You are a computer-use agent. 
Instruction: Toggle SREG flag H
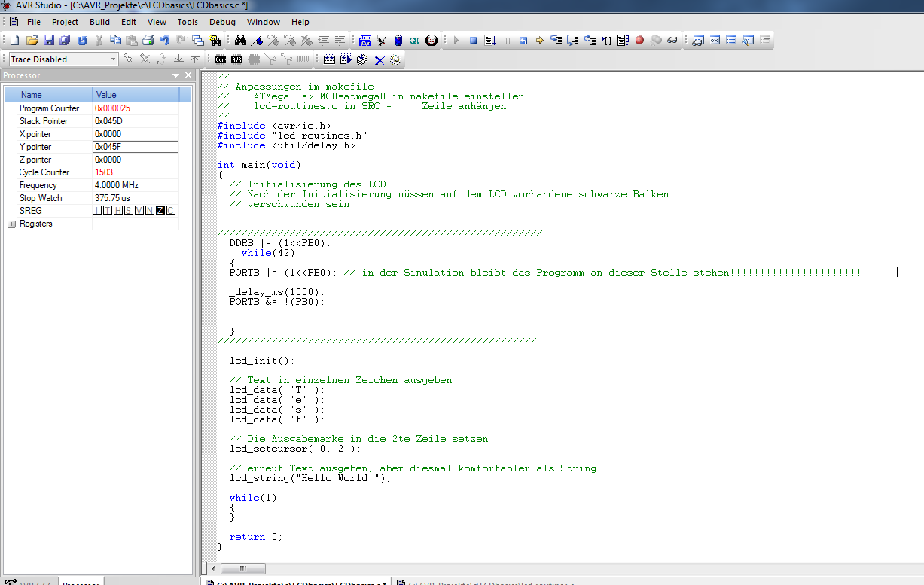pos(118,210)
